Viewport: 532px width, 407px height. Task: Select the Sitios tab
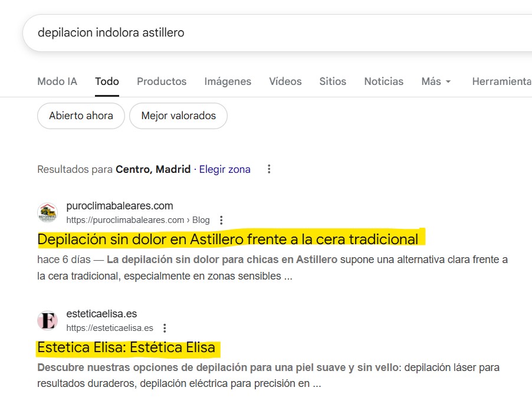pyautogui.click(x=333, y=81)
